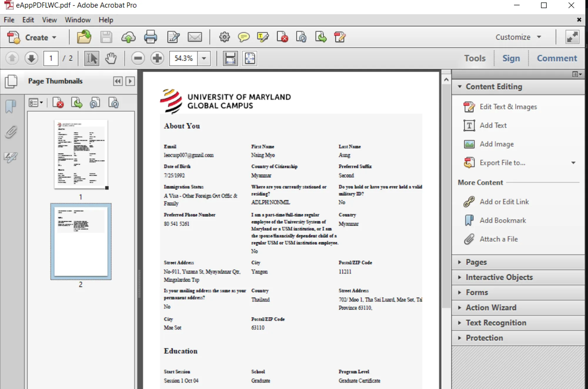
Task: Click the highlight text tool icon
Action: point(263,37)
